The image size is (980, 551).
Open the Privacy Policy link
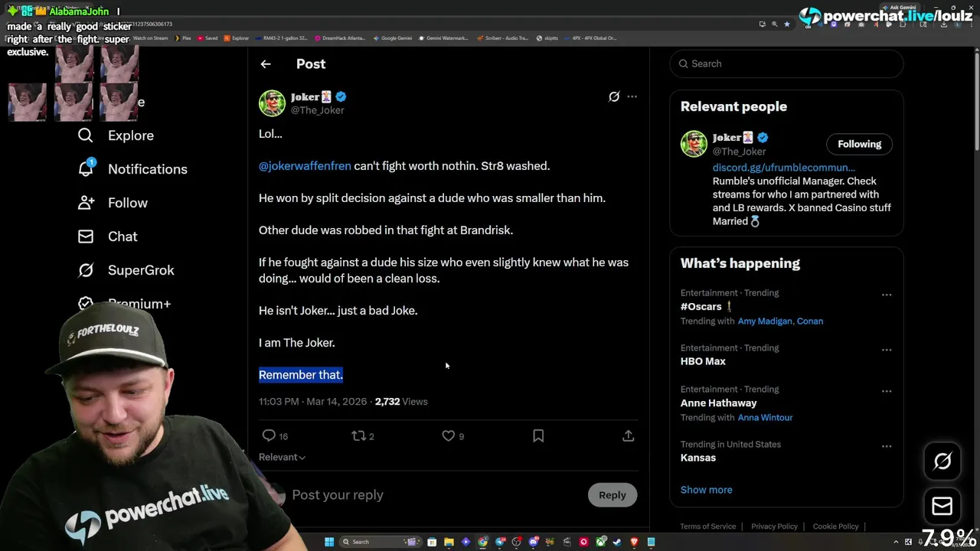coord(774,527)
